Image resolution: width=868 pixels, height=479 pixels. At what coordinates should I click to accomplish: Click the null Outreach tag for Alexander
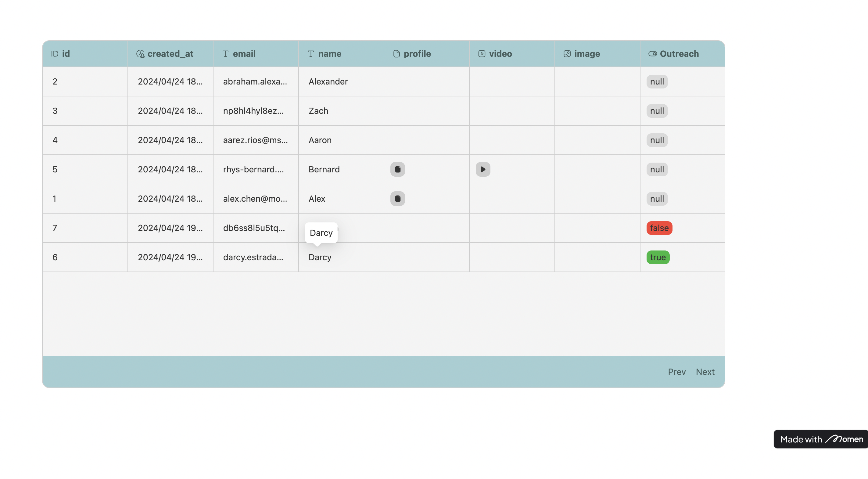click(657, 81)
